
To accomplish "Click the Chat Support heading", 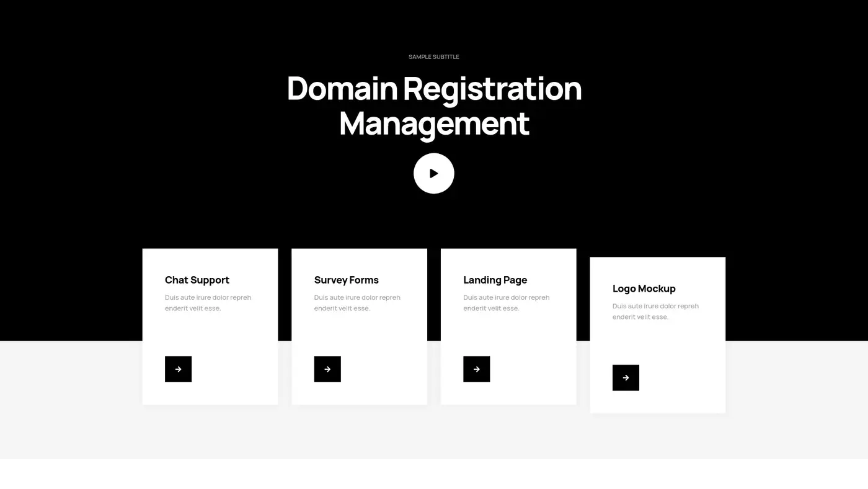I will pyautogui.click(x=197, y=280).
